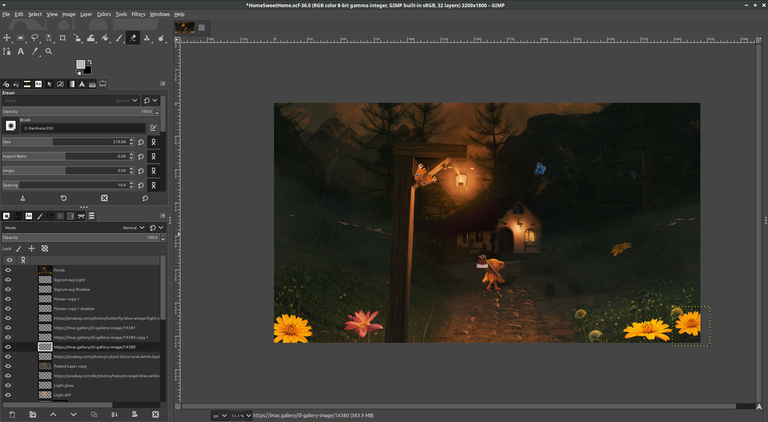Select the Unified Transform tool

click(x=77, y=38)
